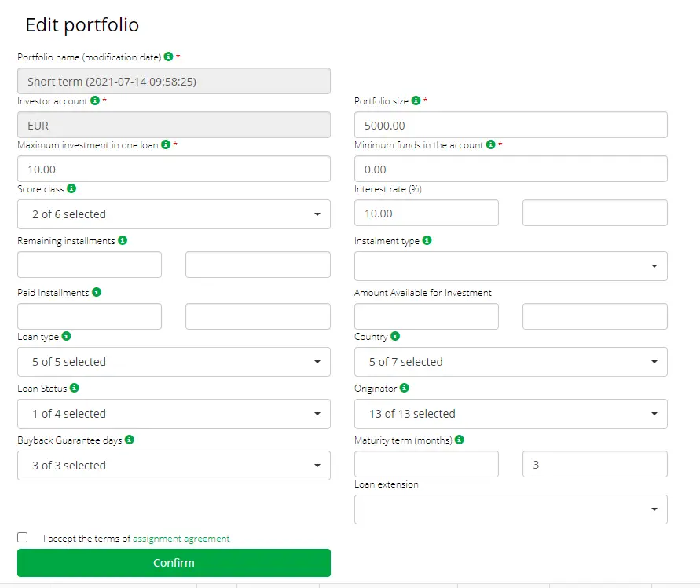
Task: Expand the Country selection dropdown
Action: click(x=511, y=362)
